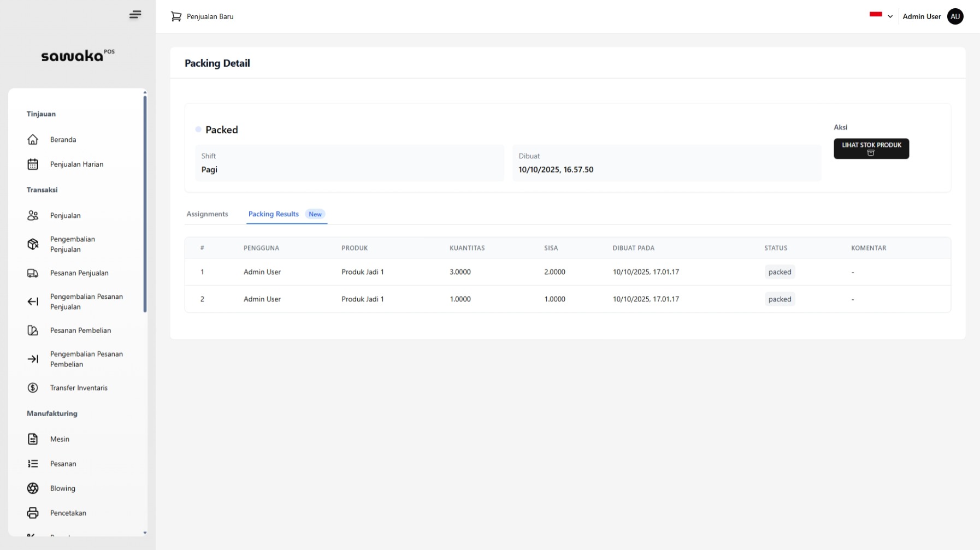Open the Pesanan list menu item
Viewport: 980px width, 550px height.
tap(63, 464)
